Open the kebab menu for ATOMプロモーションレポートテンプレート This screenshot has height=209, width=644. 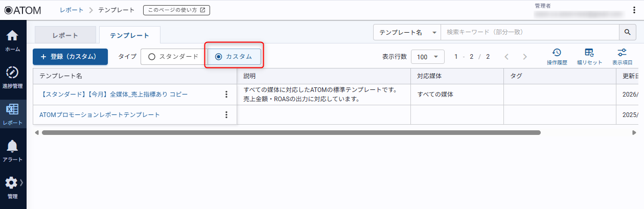pyautogui.click(x=226, y=114)
